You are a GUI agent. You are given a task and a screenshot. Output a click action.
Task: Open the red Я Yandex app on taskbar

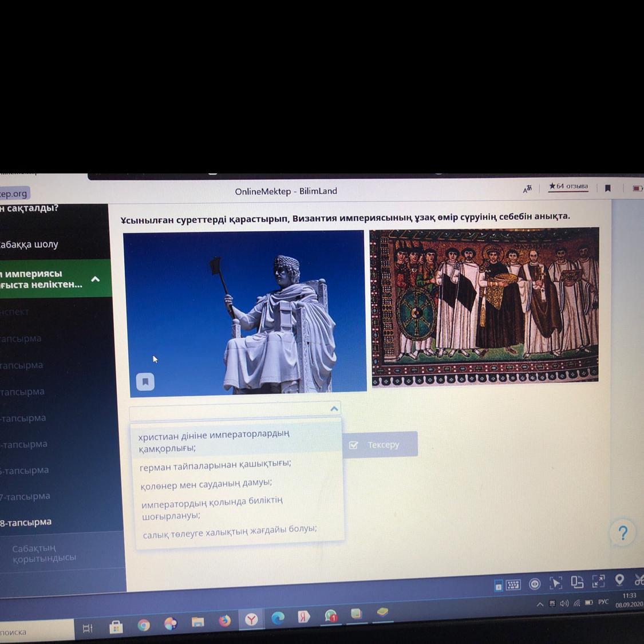305,617
